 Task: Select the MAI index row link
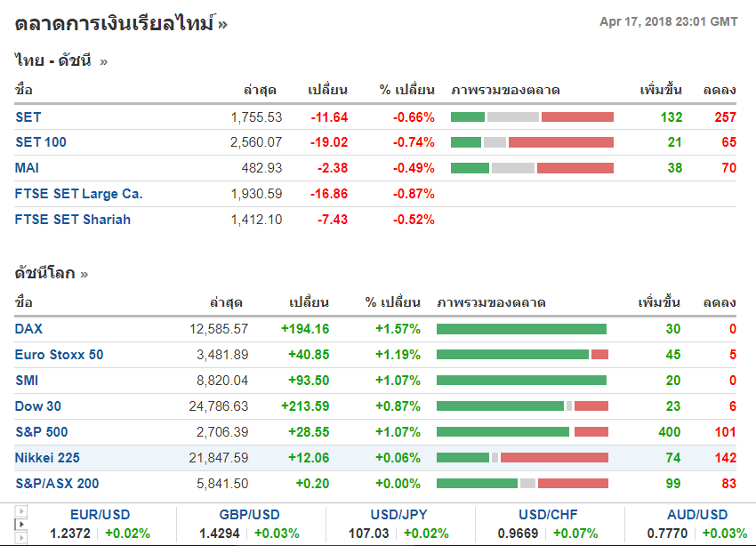(x=27, y=168)
